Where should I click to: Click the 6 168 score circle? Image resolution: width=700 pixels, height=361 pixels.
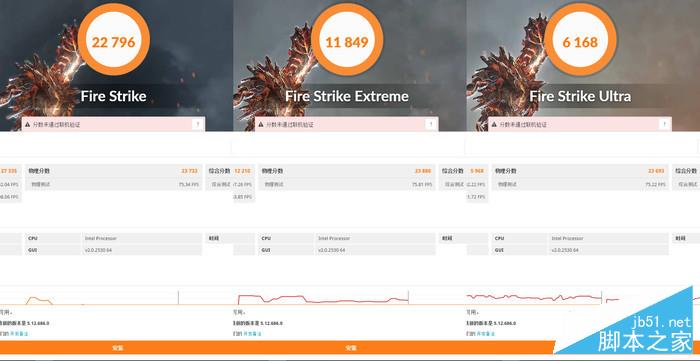[x=580, y=40]
